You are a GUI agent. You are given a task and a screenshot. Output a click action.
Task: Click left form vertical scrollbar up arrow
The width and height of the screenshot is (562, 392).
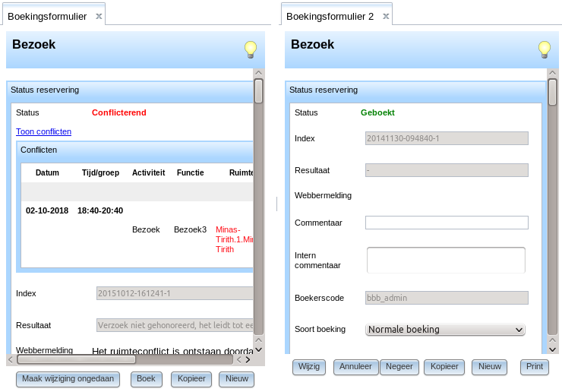pos(259,73)
